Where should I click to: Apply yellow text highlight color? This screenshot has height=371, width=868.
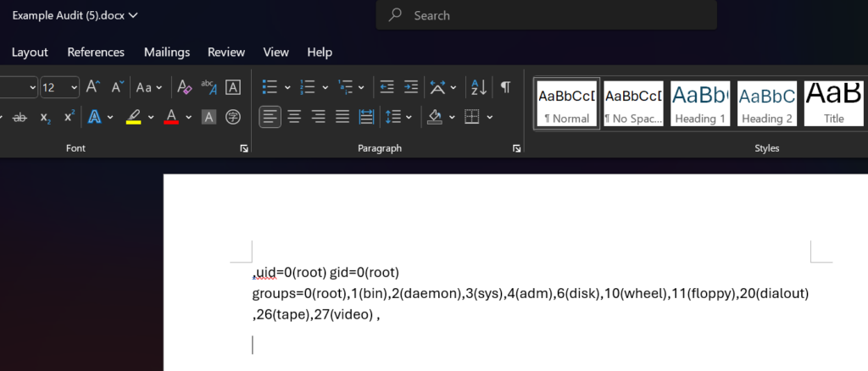[133, 117]
